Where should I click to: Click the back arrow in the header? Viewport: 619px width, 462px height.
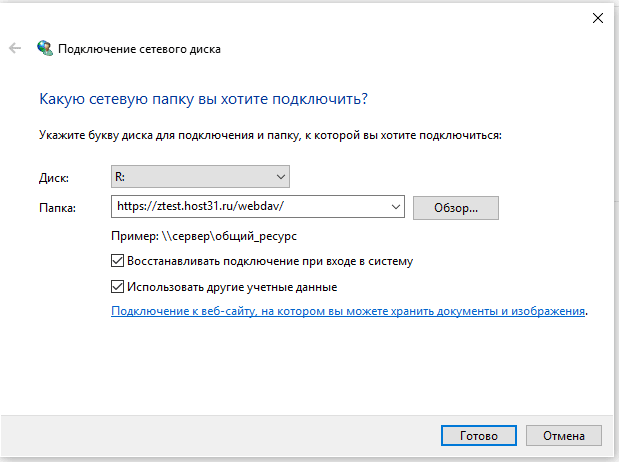point(15,48)
